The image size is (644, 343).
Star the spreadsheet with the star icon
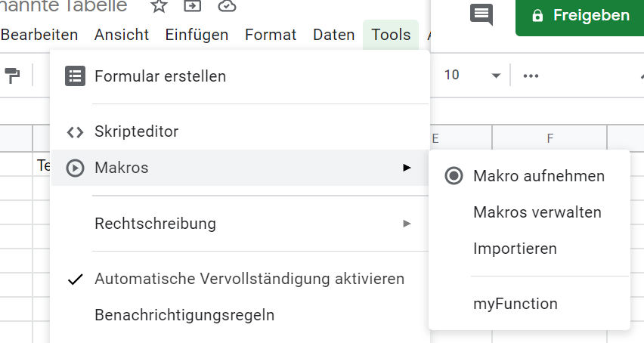(x=159, y=6)
